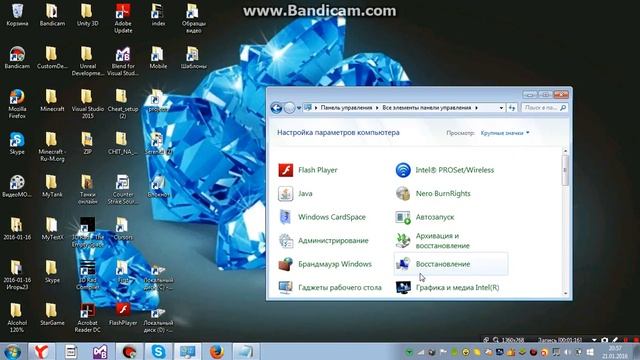Viewport: 640px width, 360px height.
Task: Click the volume speaker tray icon
Action: pyautogui.click(x=568, y=352)
